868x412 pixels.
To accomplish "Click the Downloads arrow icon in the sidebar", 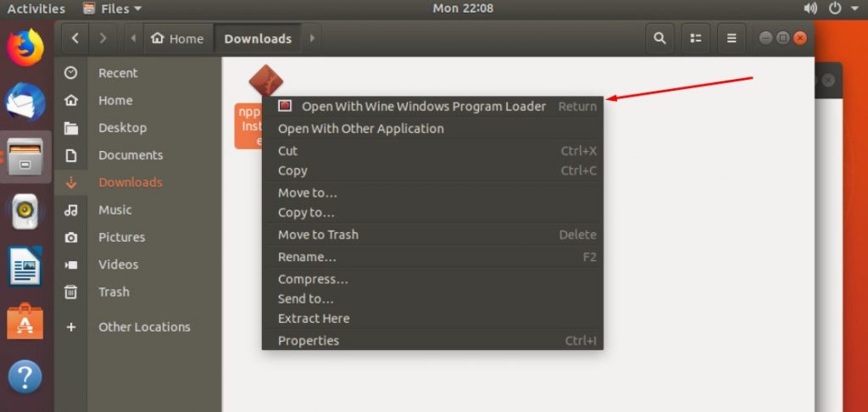I will point(71,183).
